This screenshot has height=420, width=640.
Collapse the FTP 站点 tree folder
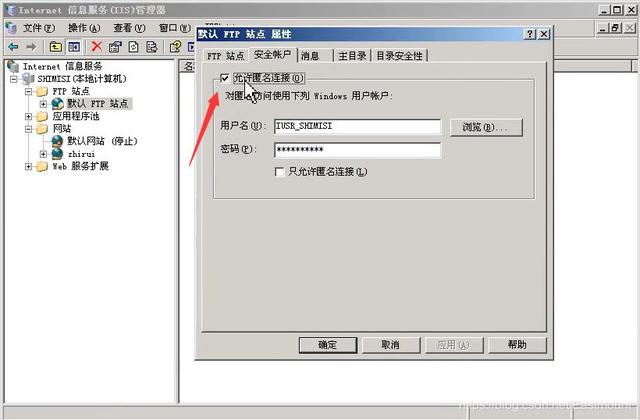(x=29, y=91)
